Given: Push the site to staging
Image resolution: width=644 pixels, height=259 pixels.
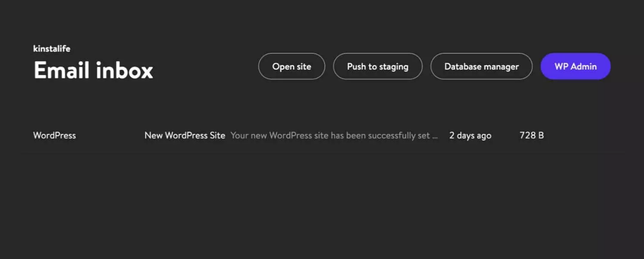Looking at the screenshot, I should tap(377, 66).
